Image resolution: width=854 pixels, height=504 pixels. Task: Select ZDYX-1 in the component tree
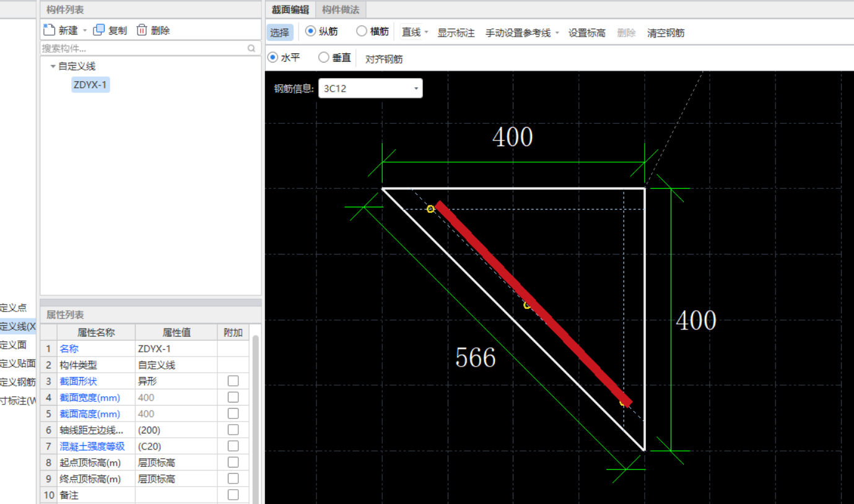tap(90, 85)
